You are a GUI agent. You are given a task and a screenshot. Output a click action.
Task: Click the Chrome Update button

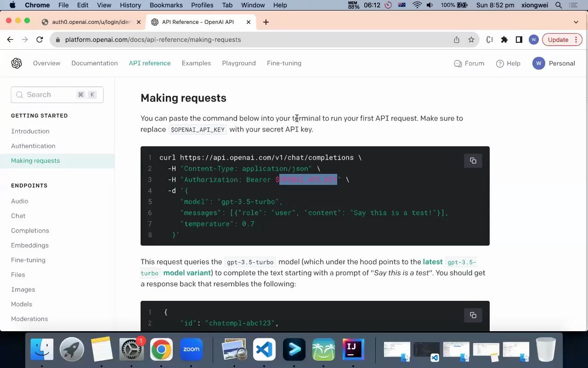pyautogui.click(x=562, y=40)
